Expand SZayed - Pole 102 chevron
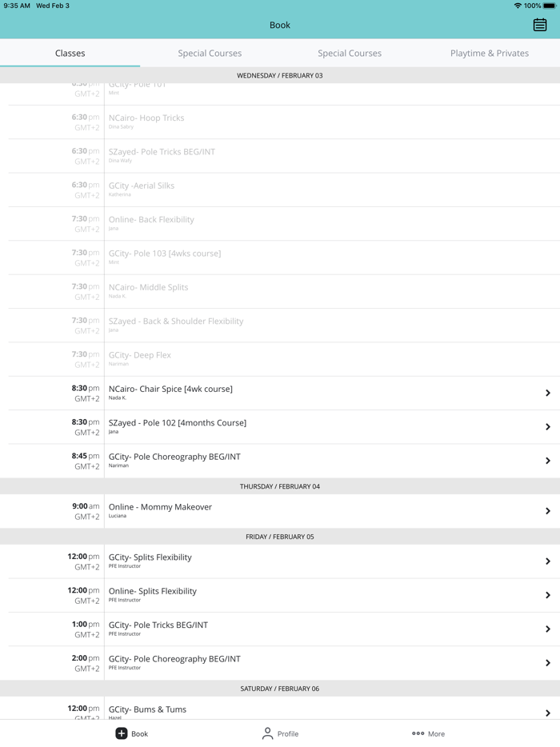This screenshot has width=560, height=747. pyautogui.click(x=548, y=427)
